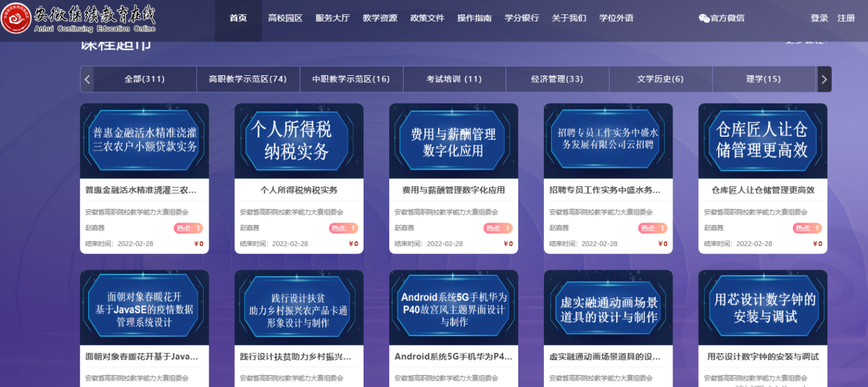Select the 理学(15) category tab

[763, 79]
